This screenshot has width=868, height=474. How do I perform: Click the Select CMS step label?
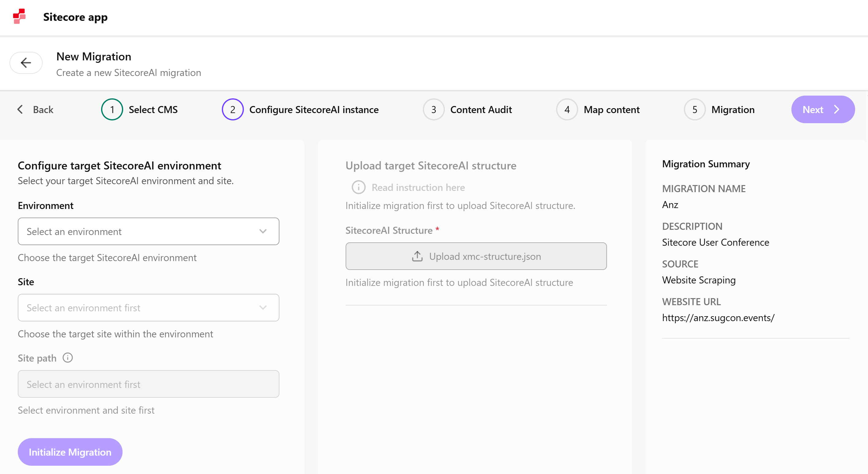153,109
